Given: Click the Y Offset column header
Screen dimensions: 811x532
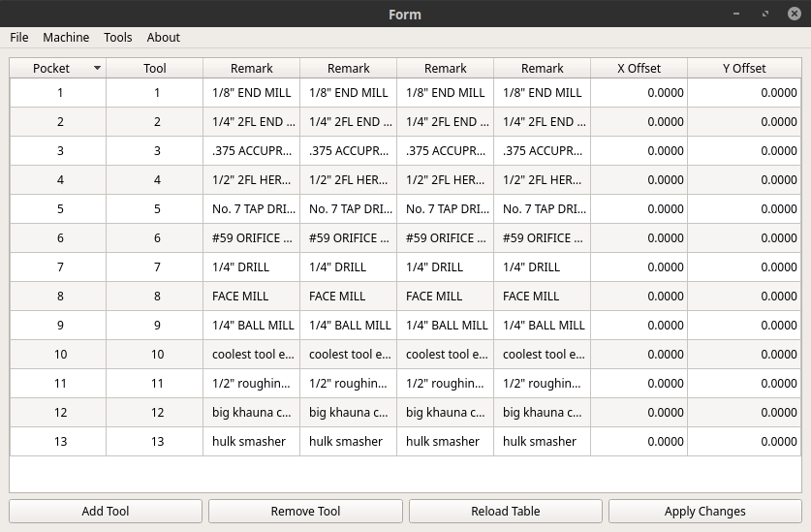Looking at the screenshot, I should [x=744, y=68].
